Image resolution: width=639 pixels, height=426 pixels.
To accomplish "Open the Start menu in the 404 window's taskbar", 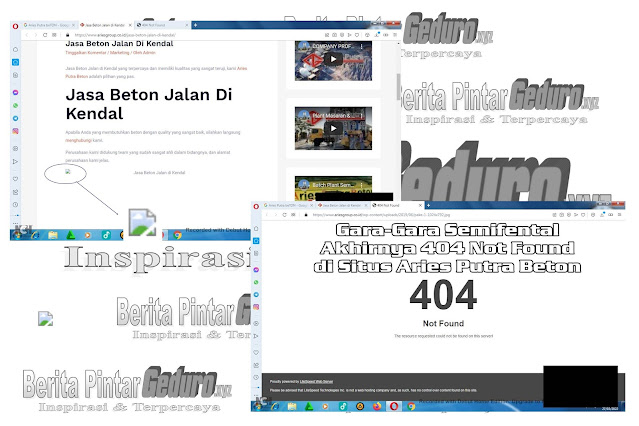I will [x=258, y=406].
